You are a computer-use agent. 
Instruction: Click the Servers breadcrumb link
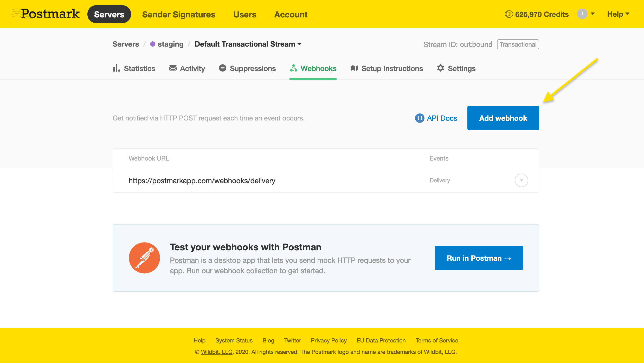[x=126, y=44]
